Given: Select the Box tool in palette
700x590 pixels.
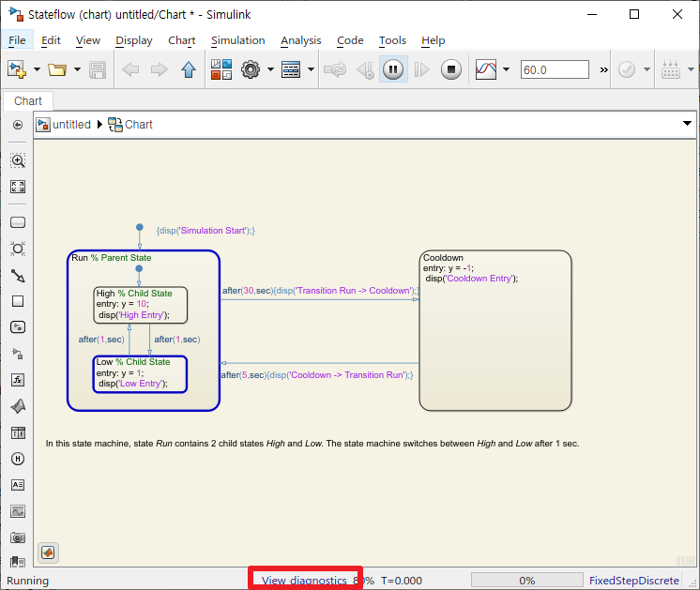Looking at the screenshot, I should point(18,301).
